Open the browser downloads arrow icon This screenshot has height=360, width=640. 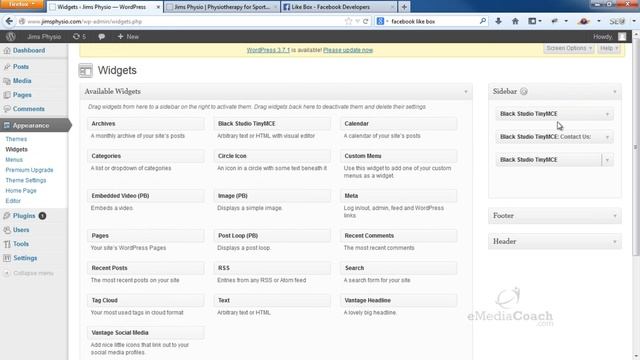[x=498, y=21]
